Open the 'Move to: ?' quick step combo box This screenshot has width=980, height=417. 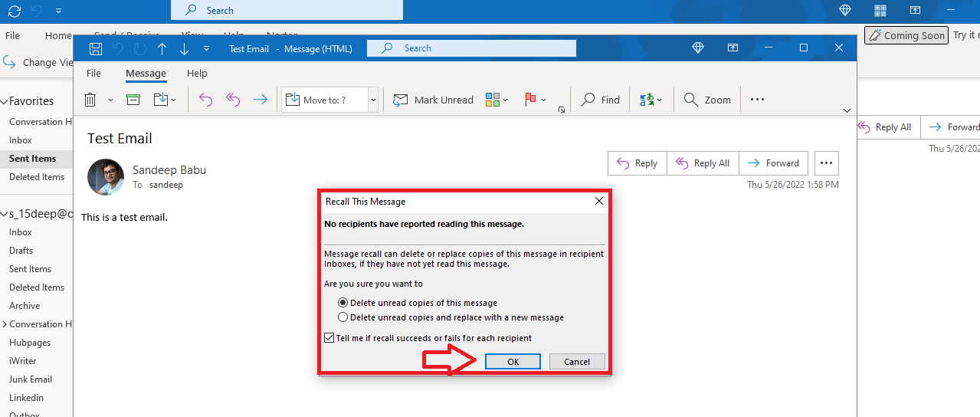click(x=330, y=100)
